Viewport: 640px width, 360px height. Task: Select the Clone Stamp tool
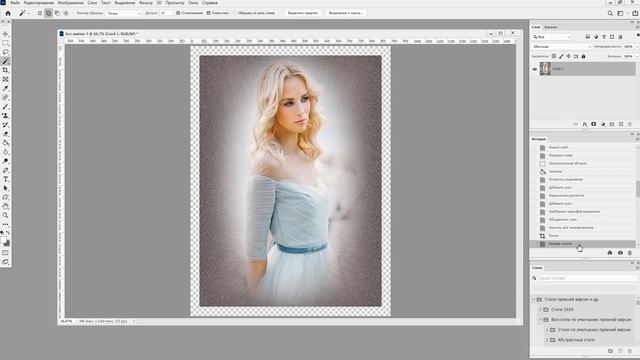(5, 116)
